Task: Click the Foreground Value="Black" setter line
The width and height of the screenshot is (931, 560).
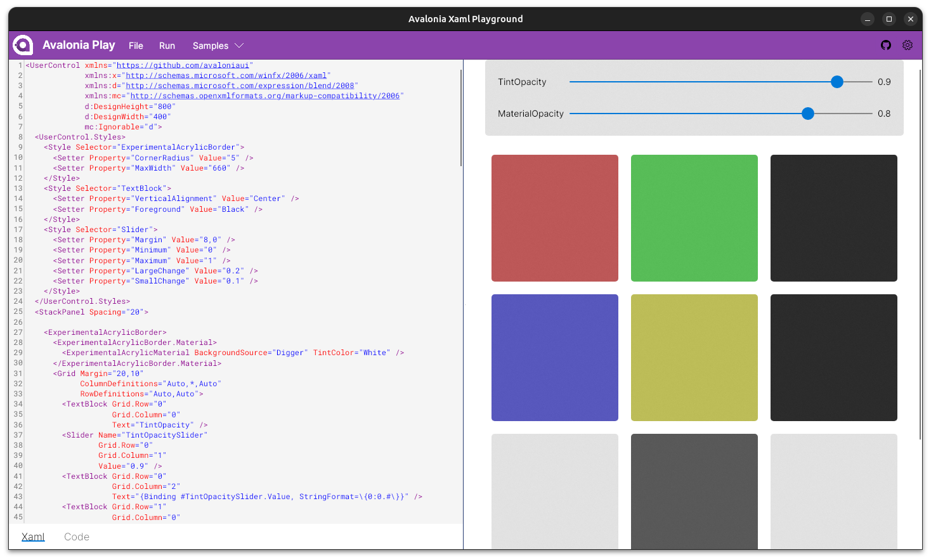Action: (x=157, y=209)
